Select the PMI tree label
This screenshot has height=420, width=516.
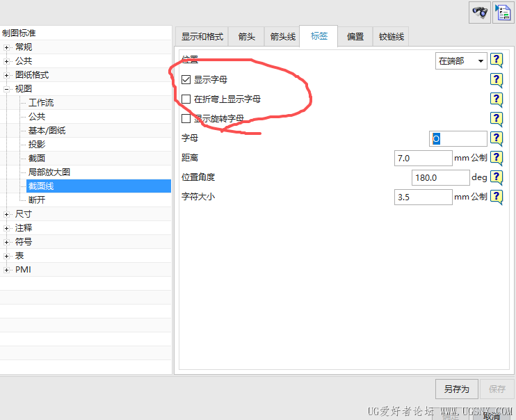[23, 270]
